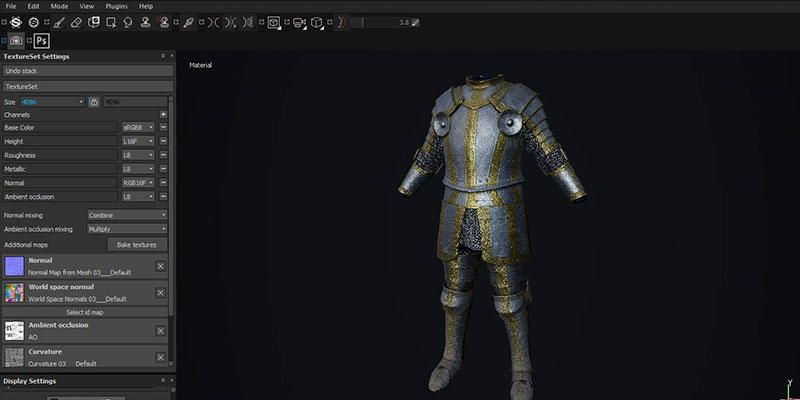Screen dimensions: 800x400
Task: Open the Normal mixing Combine dropdown
Action: tap(126, 215)
